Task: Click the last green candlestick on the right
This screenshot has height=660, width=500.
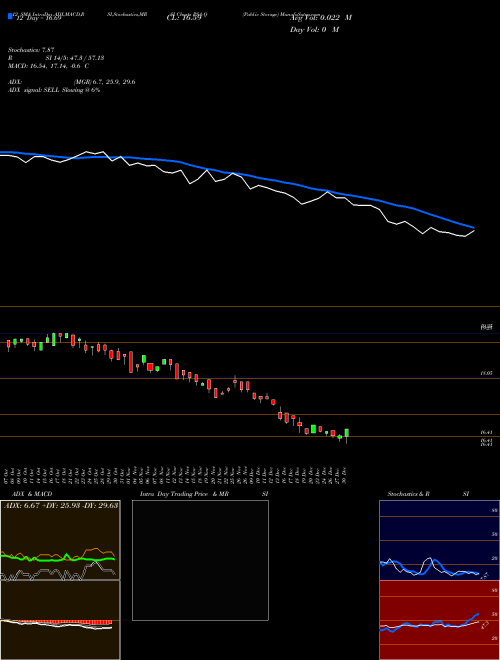Action: [347, 434]
